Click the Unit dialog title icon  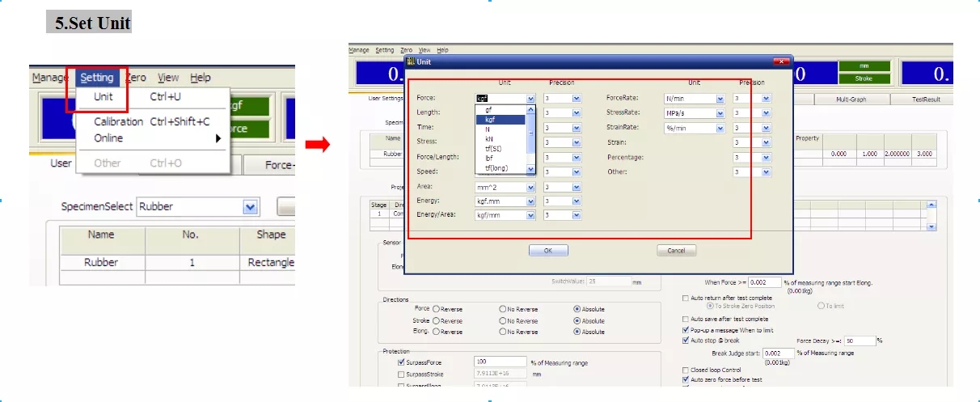click(x=412, y=61)
